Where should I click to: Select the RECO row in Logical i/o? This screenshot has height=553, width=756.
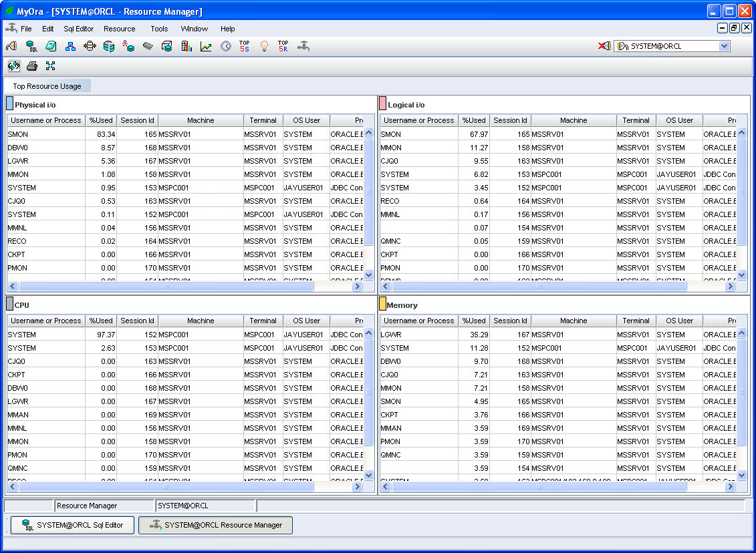tap(558, 201)
